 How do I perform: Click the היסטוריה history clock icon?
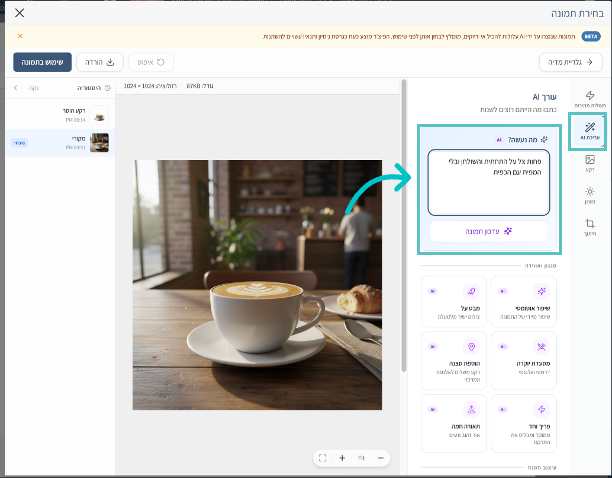tap(108, 88)
